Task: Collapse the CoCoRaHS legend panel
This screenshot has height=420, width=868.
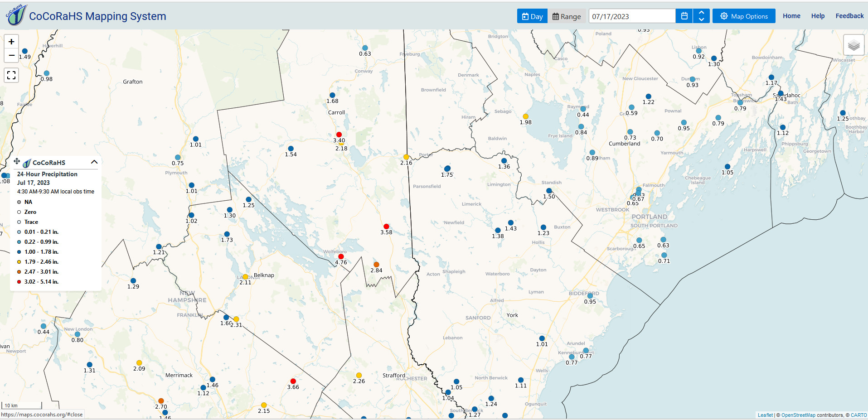Action: [94, 162]
